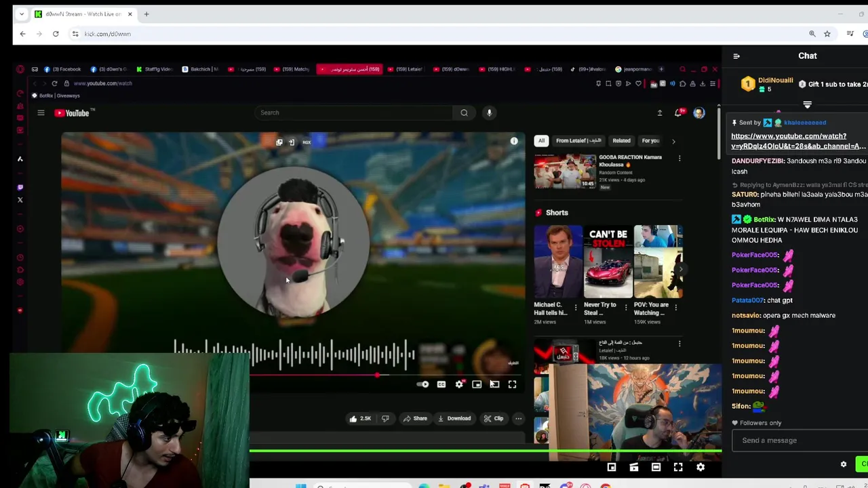
Task: Enter Kick stream fullscreen
Action: coord(678,467)
